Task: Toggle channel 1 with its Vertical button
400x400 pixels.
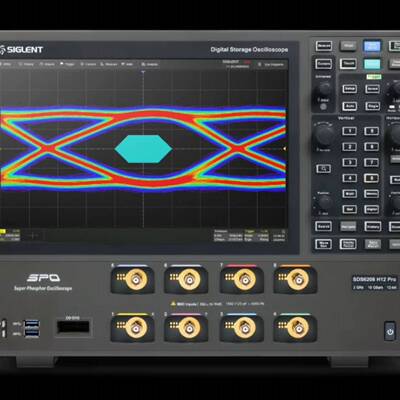Action: (350, 131)
